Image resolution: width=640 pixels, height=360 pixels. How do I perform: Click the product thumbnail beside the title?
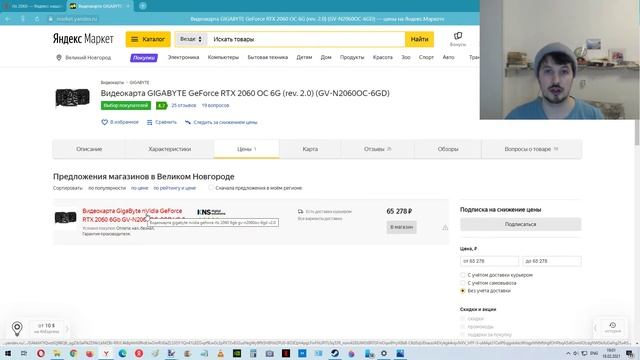click(x=73, y=98)
